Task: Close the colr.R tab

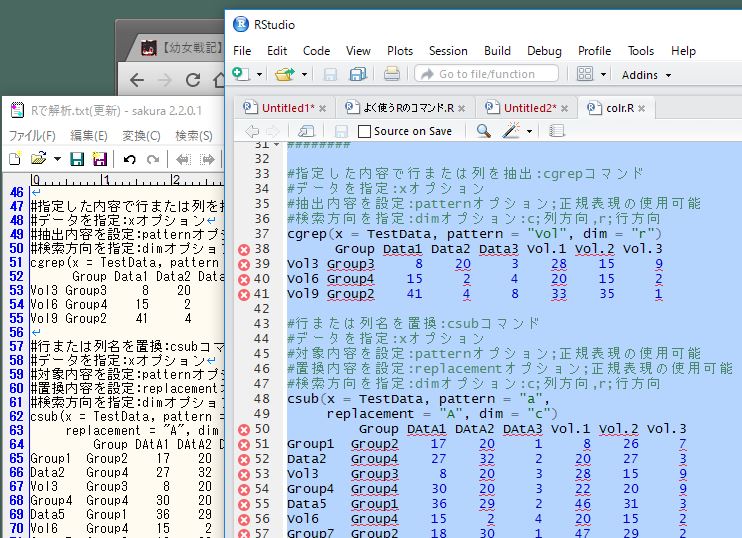Action: (x=642, y=108)
